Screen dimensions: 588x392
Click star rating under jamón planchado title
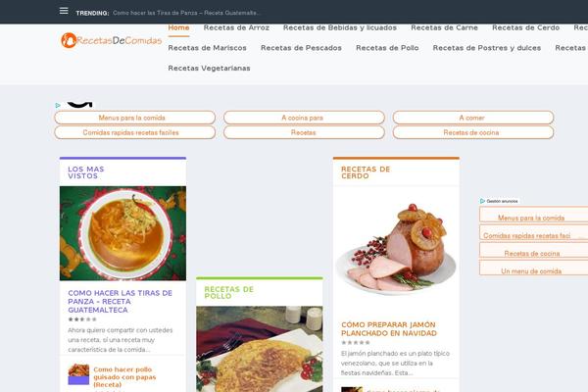point(356,342)
